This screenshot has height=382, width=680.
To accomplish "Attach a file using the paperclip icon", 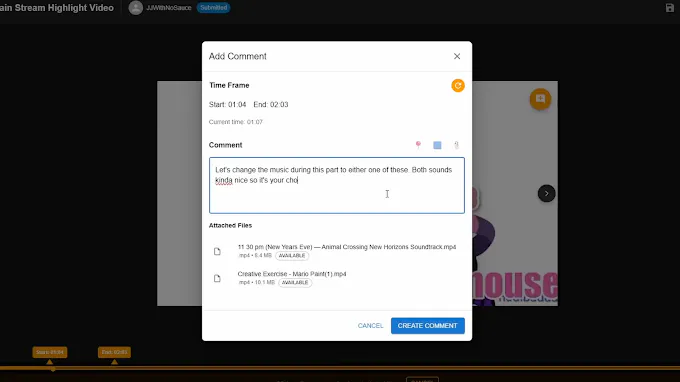I will tap(456, 145).
